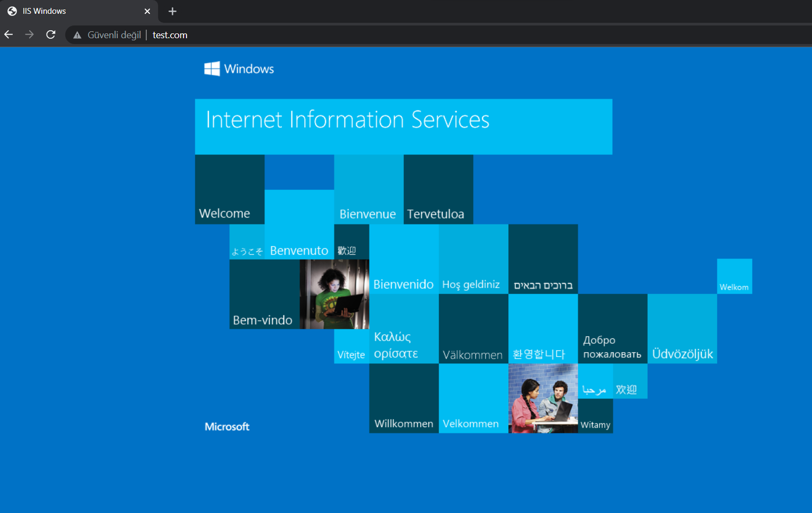Click the Bienvenue tile
The height and width of the screenshot is (513, 812).
point(368,189)
